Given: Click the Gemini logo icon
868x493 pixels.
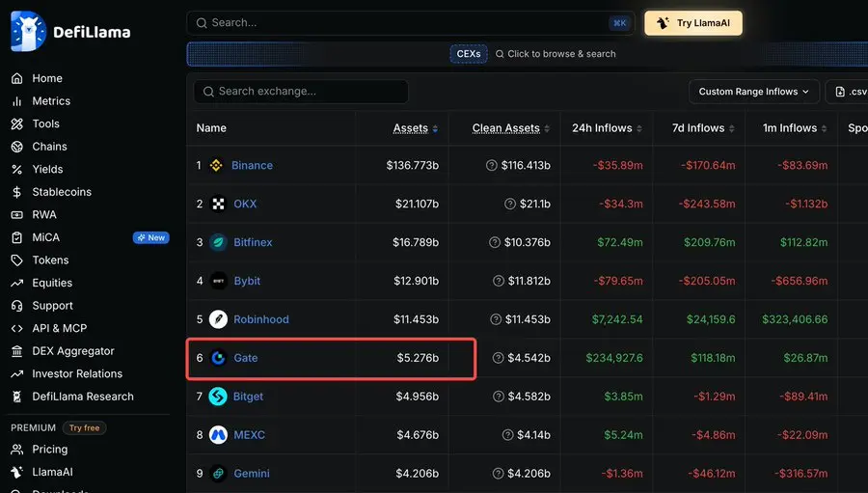Looking at the screenshot, I should pyautogui.click(x=218, y=473).
